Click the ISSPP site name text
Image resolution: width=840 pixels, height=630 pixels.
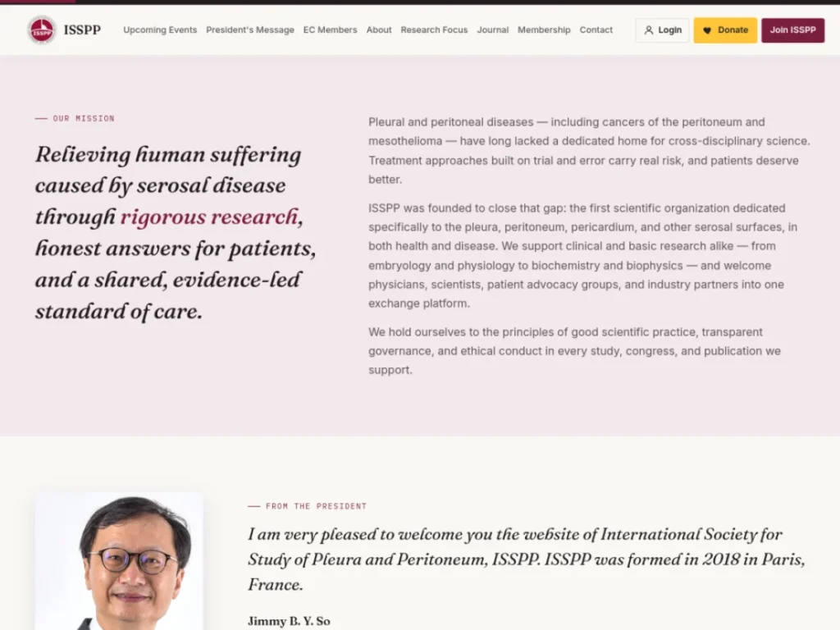[x=82, y=30]
